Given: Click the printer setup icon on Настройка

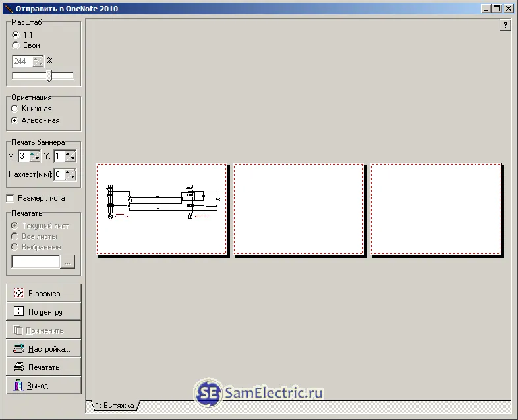Looking at the screenshot, I should pos(19,348).
